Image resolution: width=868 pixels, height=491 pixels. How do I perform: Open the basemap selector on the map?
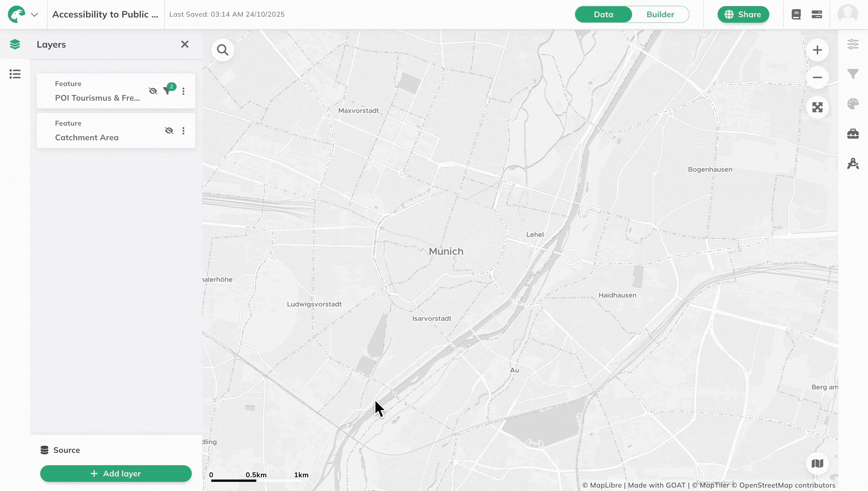pyautogui.click(x=817, y=463)
